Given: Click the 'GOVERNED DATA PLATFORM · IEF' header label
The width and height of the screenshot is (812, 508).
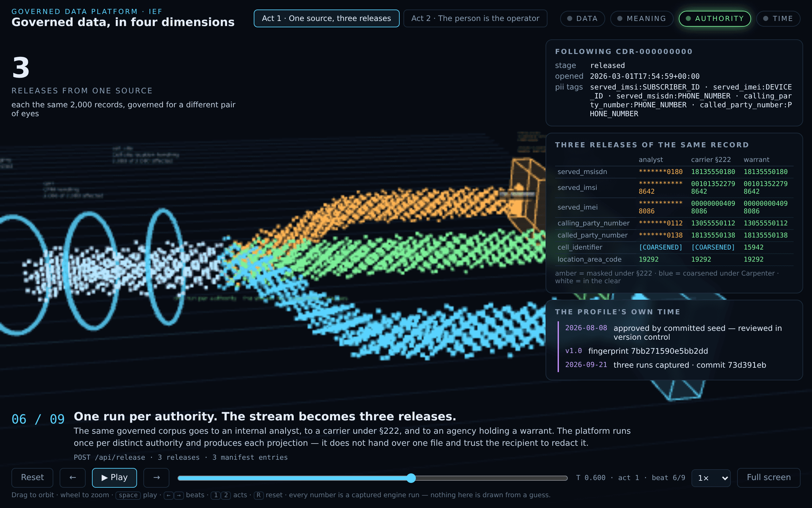Looking at the screenshot, I should click(x=87, y=11).
